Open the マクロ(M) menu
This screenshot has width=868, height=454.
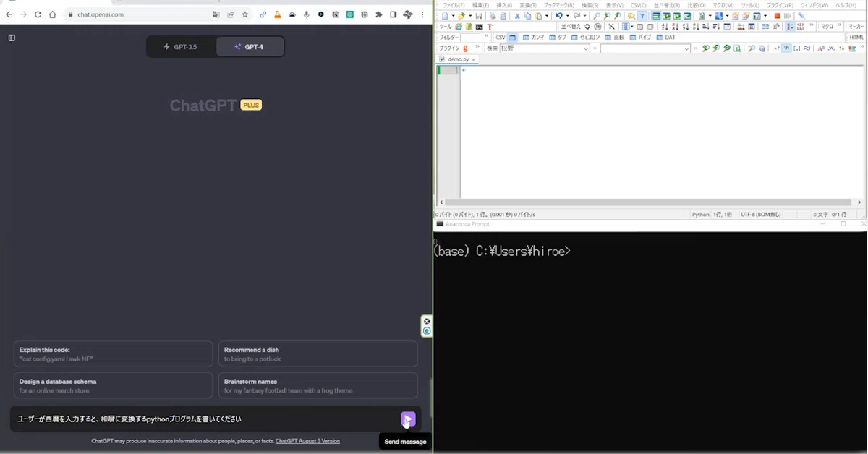pos(723,5)
